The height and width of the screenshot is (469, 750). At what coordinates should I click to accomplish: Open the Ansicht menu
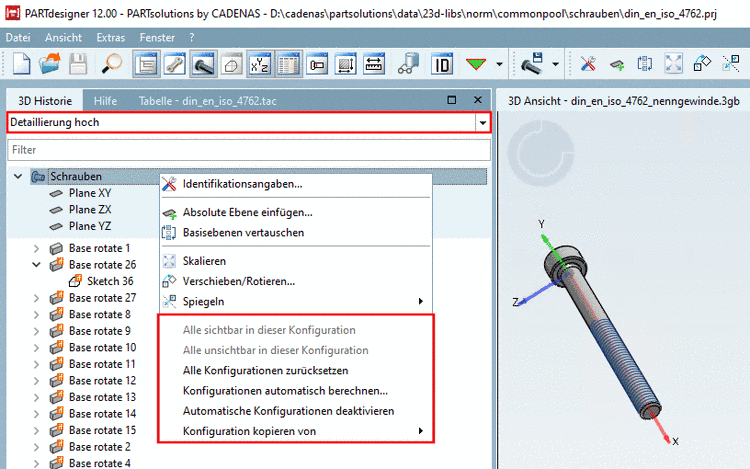point(63,37)
